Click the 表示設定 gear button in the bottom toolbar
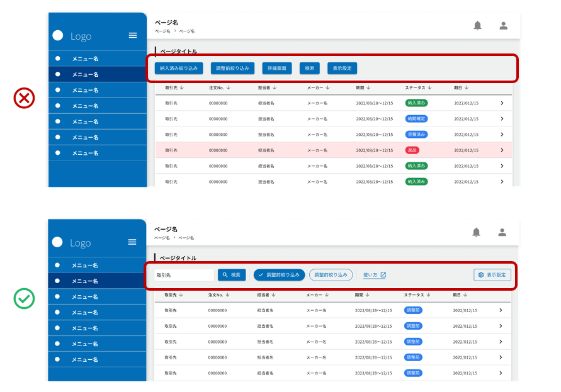Screen dimensions: 561x392 (492, 275)
